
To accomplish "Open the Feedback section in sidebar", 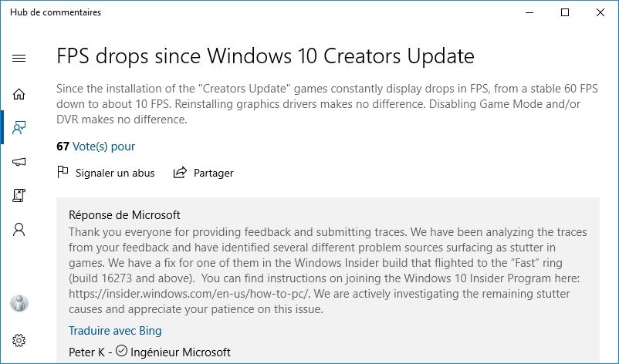I will point(19,128).
